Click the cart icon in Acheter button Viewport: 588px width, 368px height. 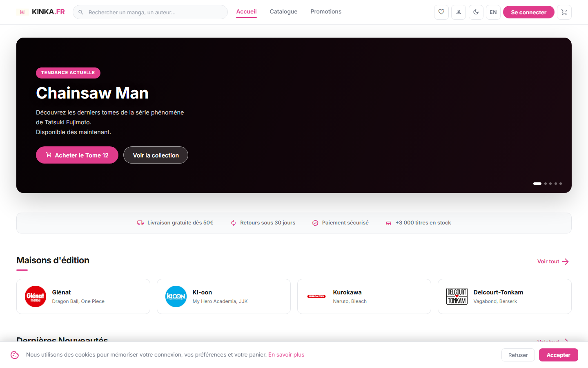49,155
